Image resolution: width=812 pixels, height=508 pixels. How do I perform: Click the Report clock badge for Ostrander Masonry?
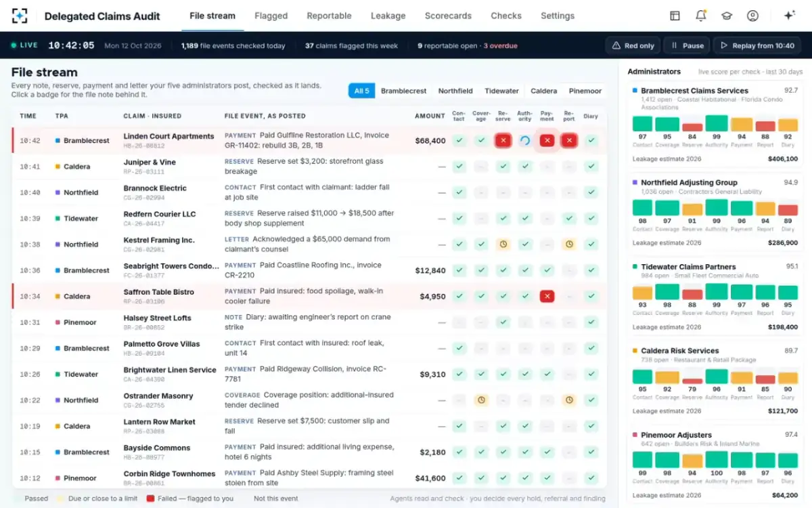(569, 400)
